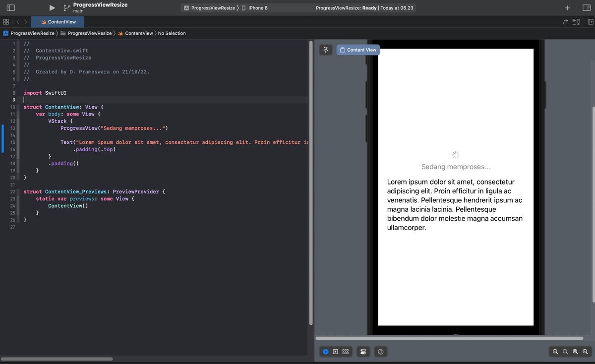Click the struct ContentView declaration
Viewport: 595px width, 364px height.
[x=63, y=107]
